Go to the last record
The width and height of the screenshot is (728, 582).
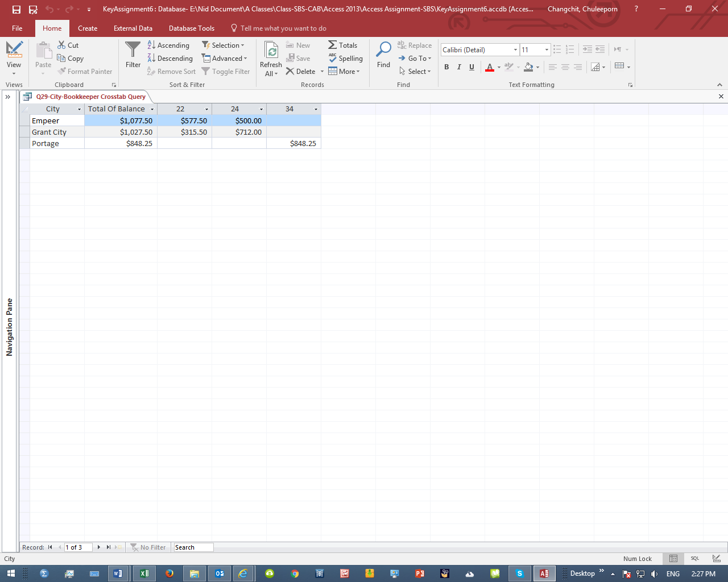(107, 547)
